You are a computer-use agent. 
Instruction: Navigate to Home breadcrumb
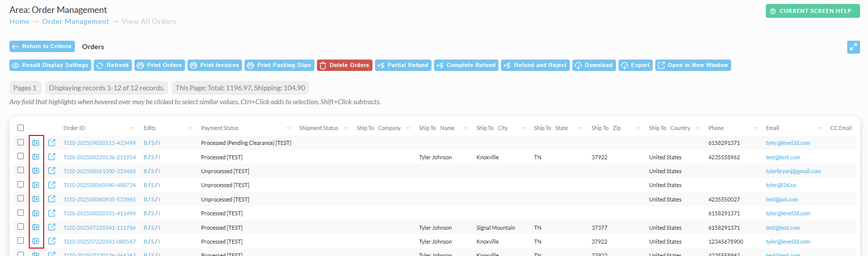[x=19, y=21]
